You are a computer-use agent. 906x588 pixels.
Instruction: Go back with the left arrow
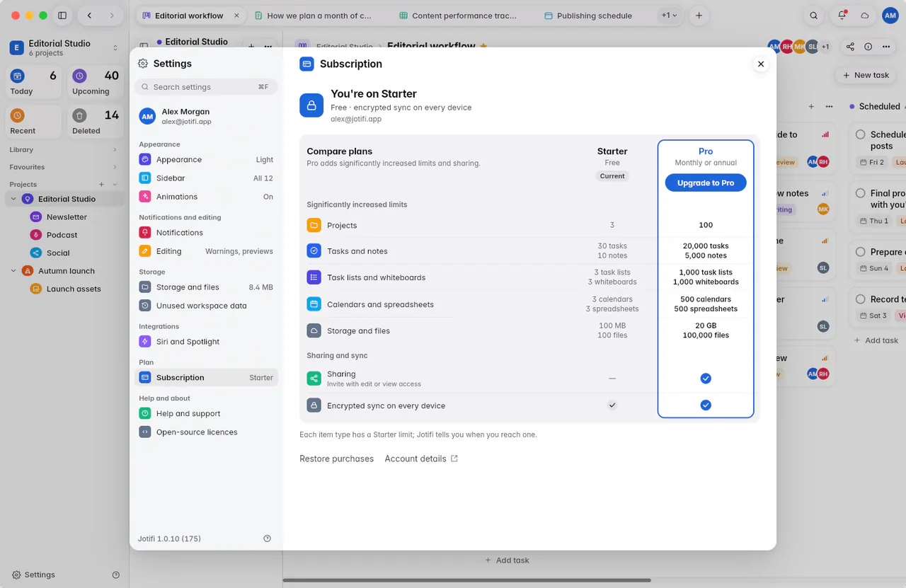click(89, 16)
